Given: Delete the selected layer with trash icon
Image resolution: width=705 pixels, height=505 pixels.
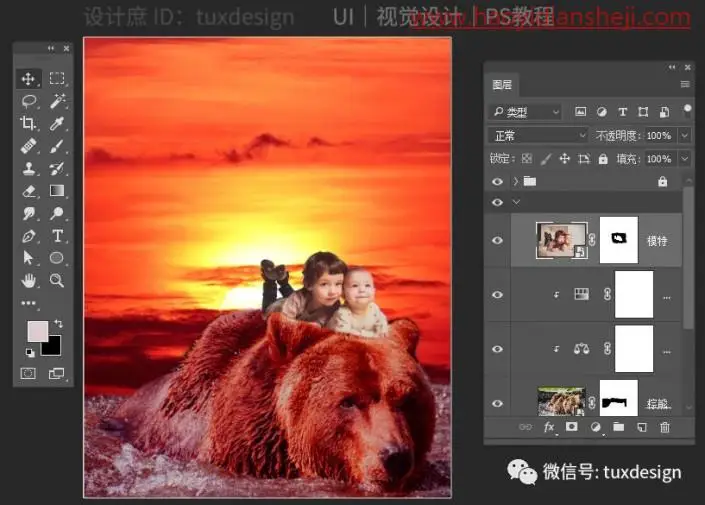Looking at the screenshot, I should pyautogui.click(x=665, y=427).
